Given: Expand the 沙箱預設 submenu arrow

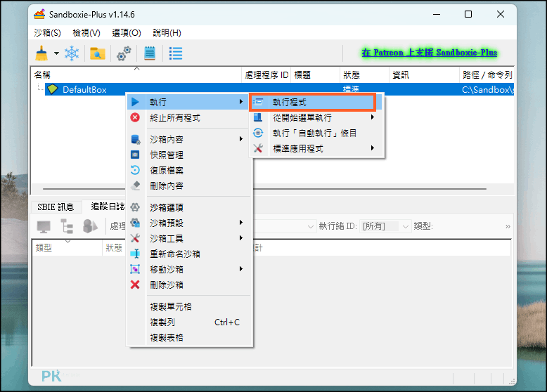Looking at the screenshot, I should tap(241, 223).
